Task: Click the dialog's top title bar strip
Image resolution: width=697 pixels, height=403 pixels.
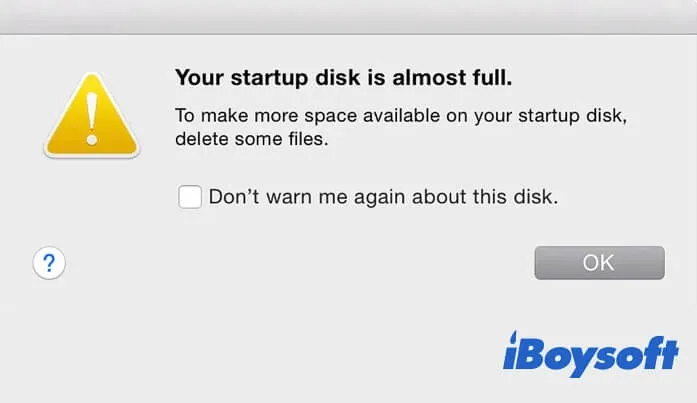Action: point(348,17)
